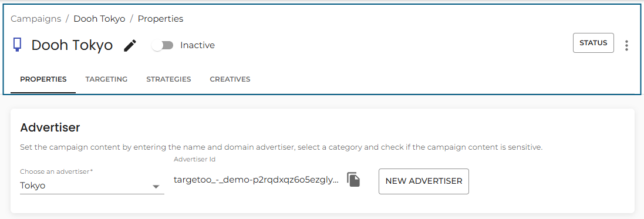Navigate to Campaigns in the breadcrumb
The height and width of the screenshot is (219, 644).
36,19
